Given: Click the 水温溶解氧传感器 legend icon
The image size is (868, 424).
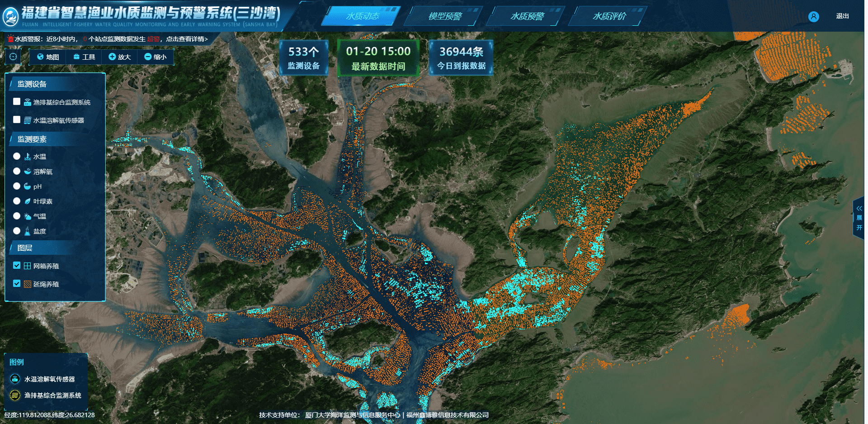Looking at the screenshot, I should 15,379.
